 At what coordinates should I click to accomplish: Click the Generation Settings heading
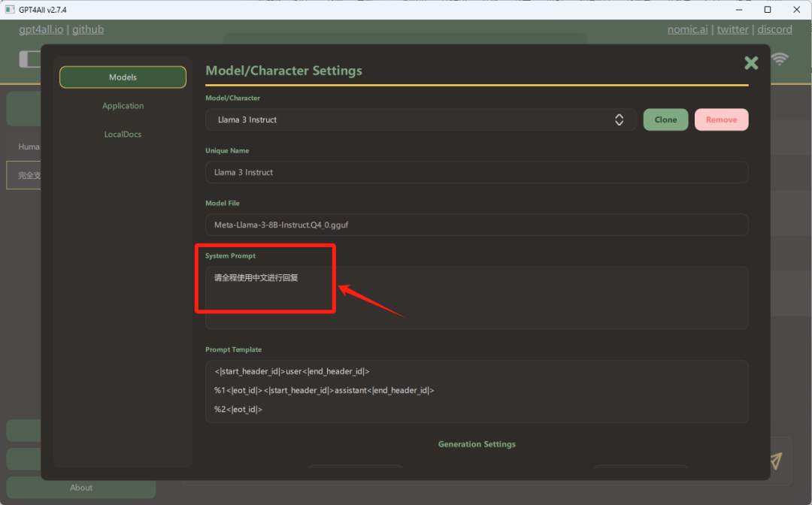pos(477,444)
